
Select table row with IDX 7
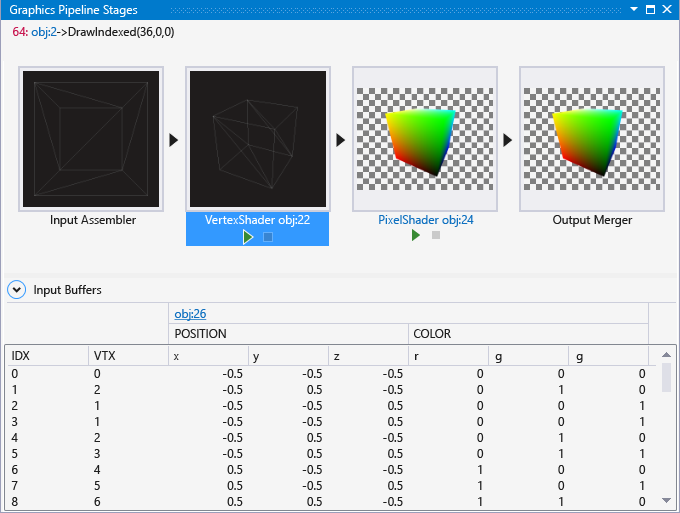(x=331, y=486)
